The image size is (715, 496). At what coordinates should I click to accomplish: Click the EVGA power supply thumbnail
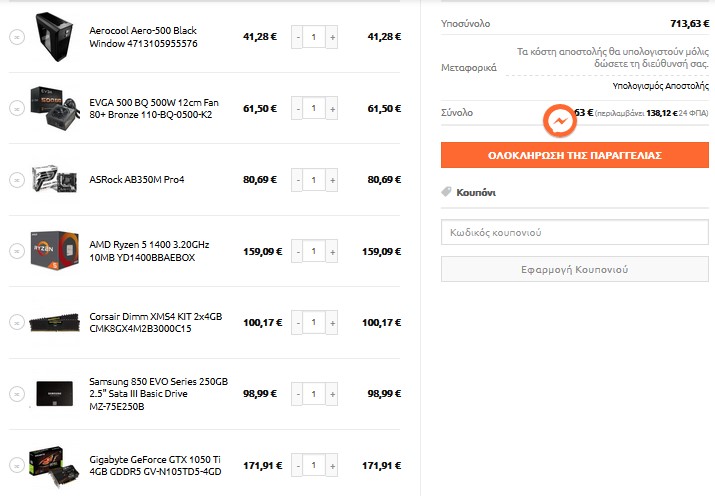pyautogui.click(x=54, y=108)
